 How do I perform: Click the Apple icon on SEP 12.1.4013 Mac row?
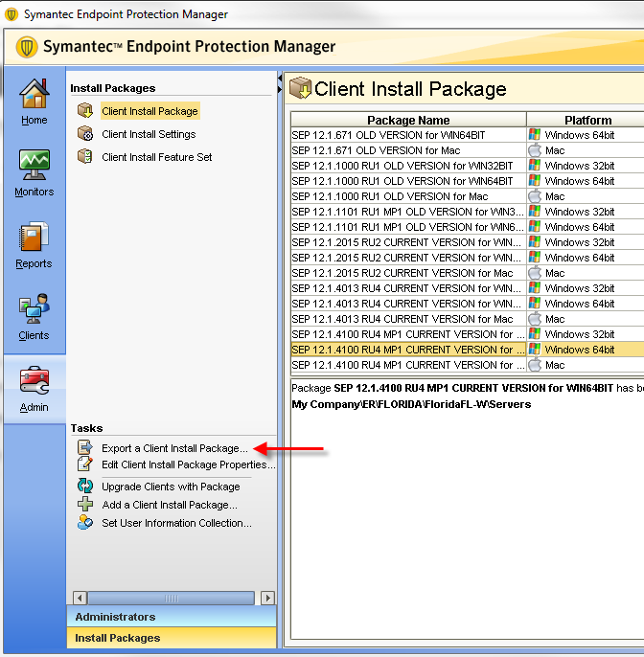tap(535, 319)
